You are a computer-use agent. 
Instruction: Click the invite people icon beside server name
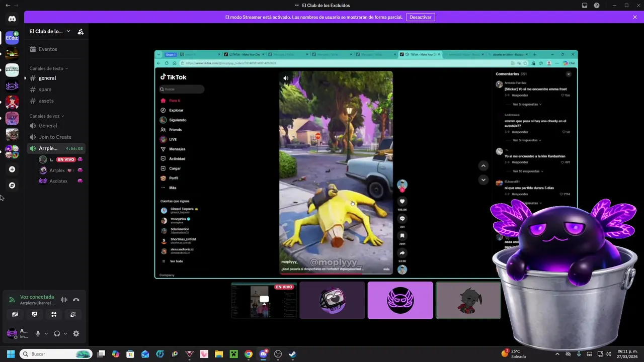coord(80,32)
